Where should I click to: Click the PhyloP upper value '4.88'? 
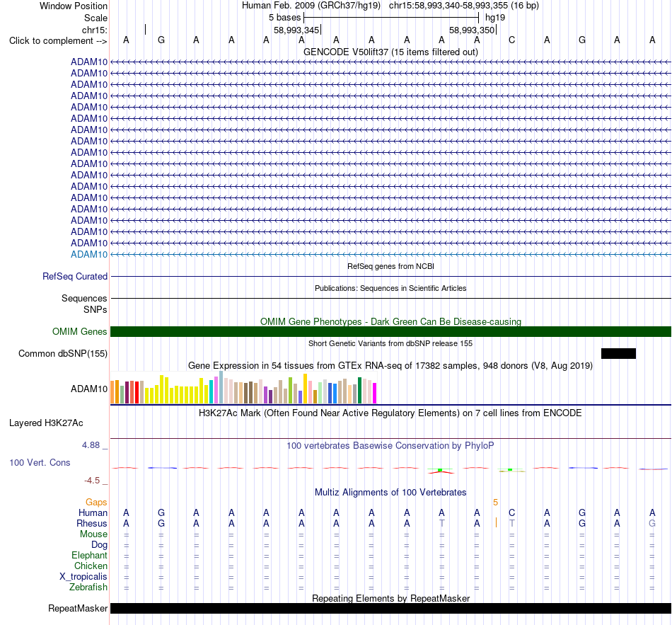tap(91, 445)
